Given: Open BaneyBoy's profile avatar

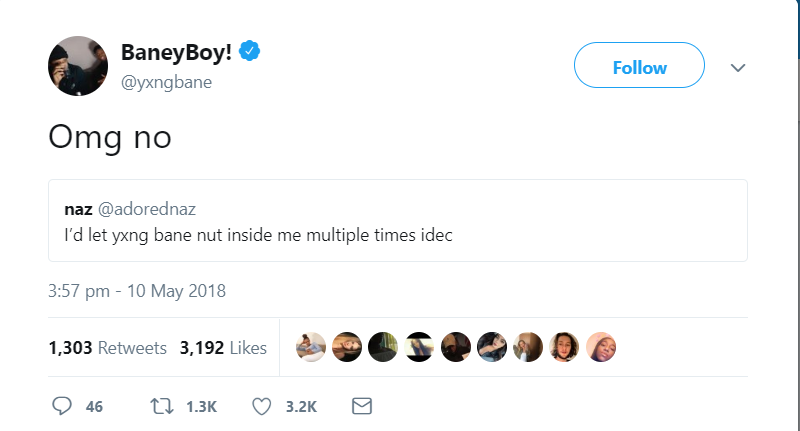Looking at the screenshot, I should 78,67.
